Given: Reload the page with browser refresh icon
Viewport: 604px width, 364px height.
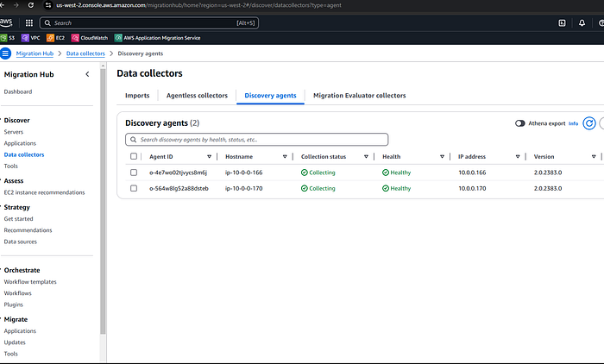Looking at the screenshot, I should click(31, 5).
